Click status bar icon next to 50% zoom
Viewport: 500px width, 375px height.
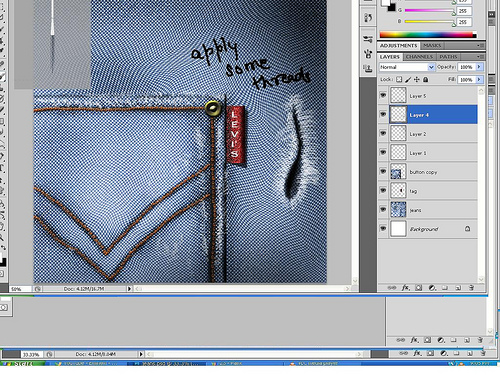click(38, 289)
